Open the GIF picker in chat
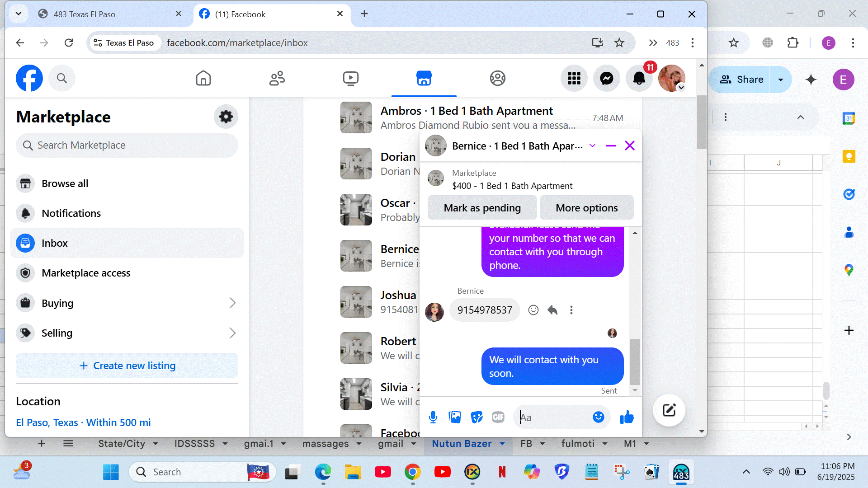868x488 pixels. [x=498, y=417]
